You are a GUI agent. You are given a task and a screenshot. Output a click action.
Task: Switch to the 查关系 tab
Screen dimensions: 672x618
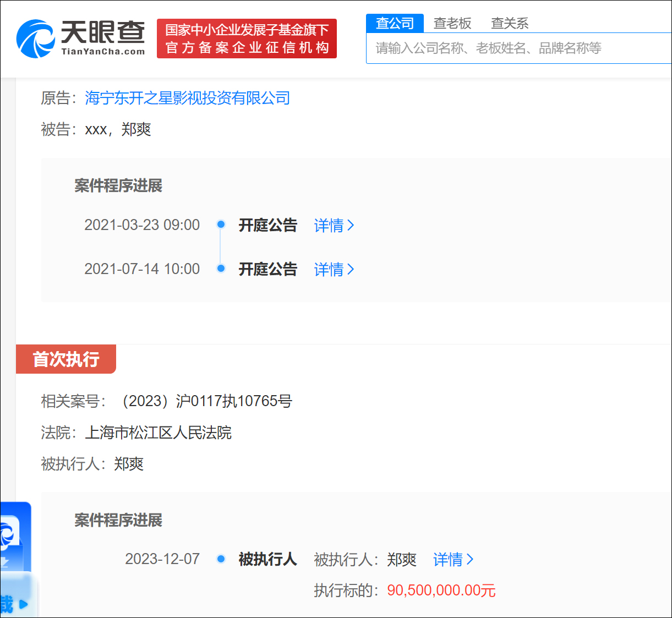pyautogui.click(x=510, y=23)
